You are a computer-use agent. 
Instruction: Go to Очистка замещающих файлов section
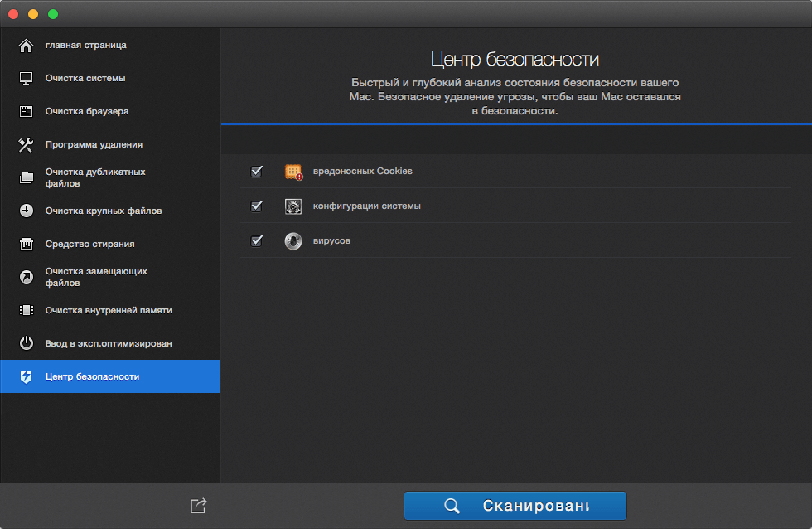pos(109,277)
